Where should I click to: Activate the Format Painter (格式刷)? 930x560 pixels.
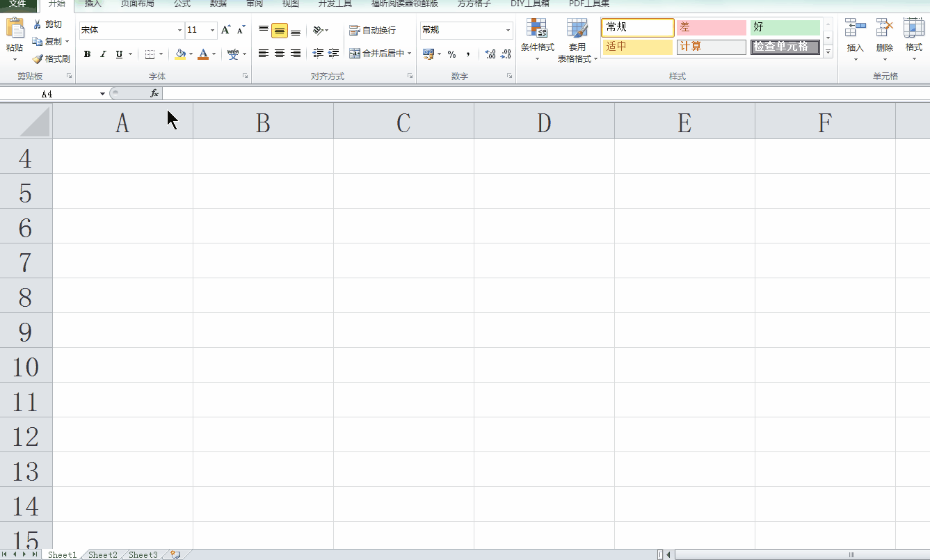pyautogui.click(x=51, y=59)
